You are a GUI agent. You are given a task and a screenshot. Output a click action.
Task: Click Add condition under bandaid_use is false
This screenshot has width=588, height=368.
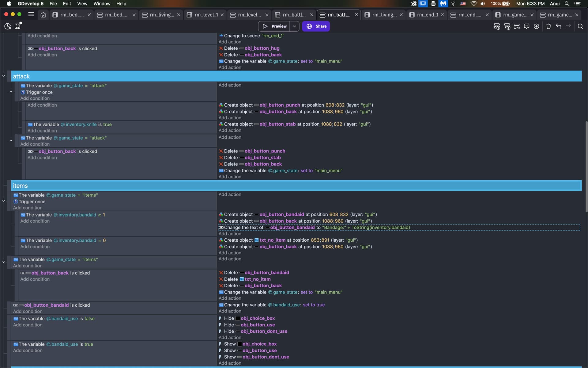[28, 325]
